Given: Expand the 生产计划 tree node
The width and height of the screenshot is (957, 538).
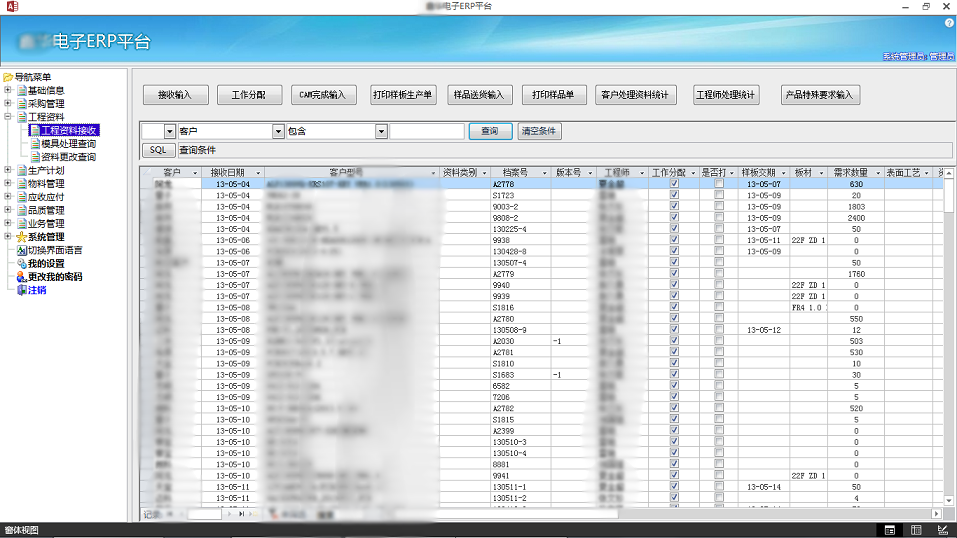Looking at the screenshot, I should [8, 170].
